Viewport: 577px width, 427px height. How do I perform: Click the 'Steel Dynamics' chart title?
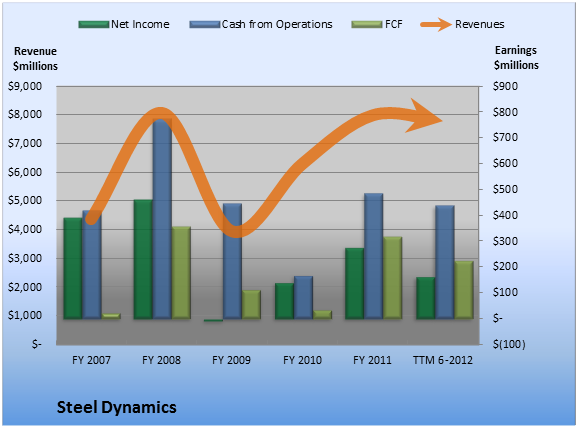117,407
